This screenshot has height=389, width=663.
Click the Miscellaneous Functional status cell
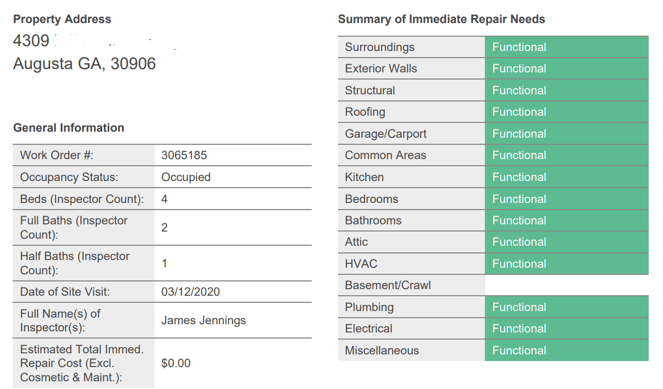[x=567, y=351]
